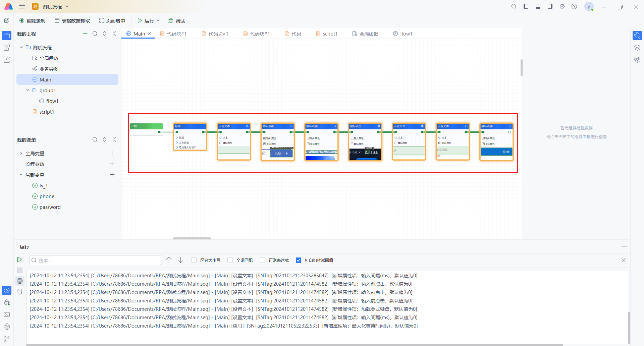Center canvas with 页面居中 button
The image size is (644, 346).
pyautogui.click(x=112, y=21)
